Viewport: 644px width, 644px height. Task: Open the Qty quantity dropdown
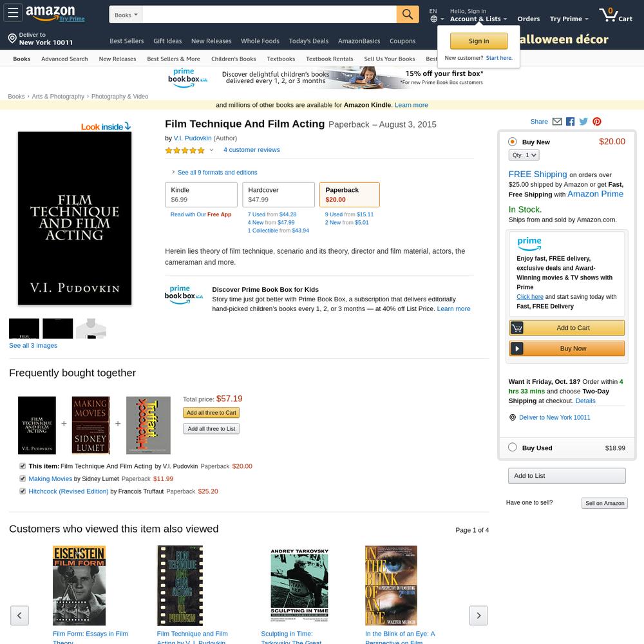tap(524, 155)
